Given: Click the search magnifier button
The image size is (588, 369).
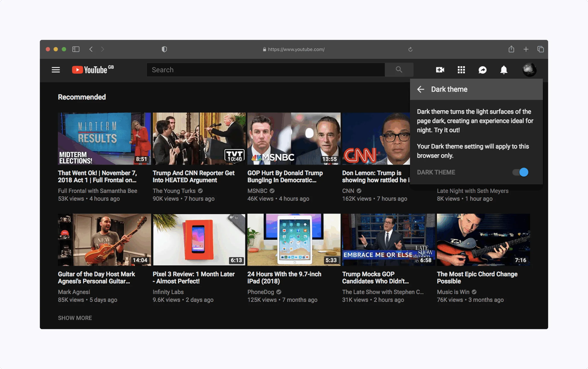Looking at the screenshot, I should click(399, 70).
